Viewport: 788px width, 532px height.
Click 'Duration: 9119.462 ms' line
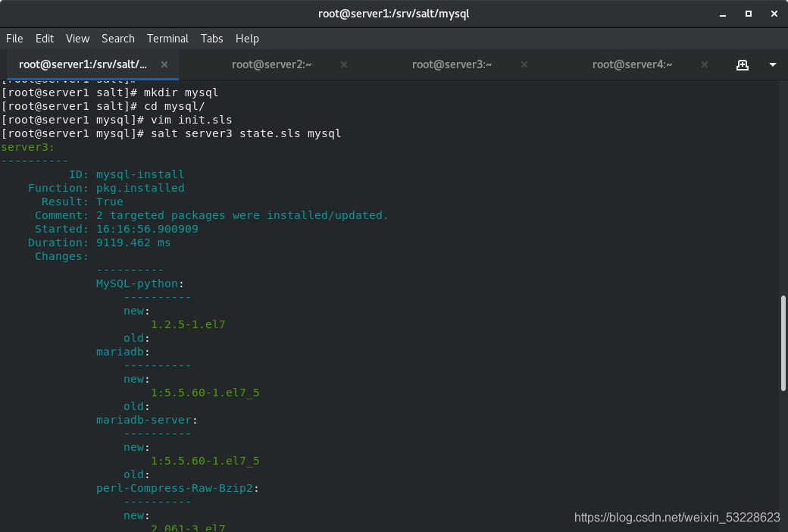pos(99,243)
